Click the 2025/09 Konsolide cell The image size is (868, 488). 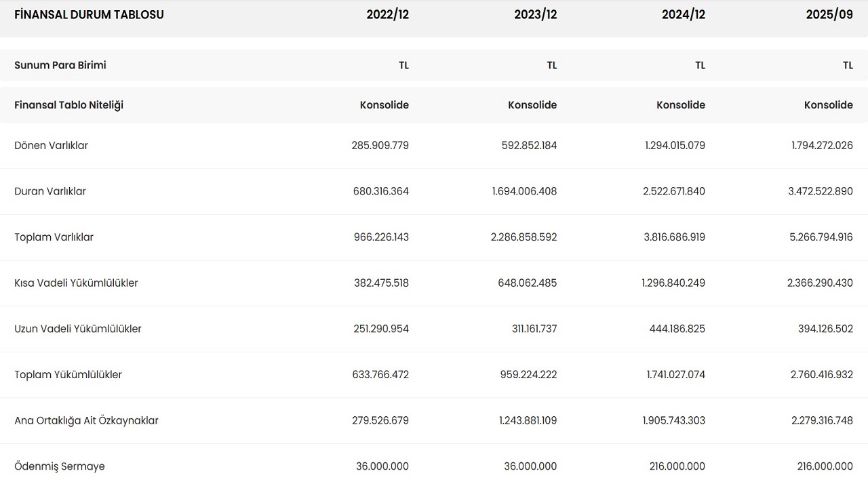pyautogui.click(x=828, y=105)
